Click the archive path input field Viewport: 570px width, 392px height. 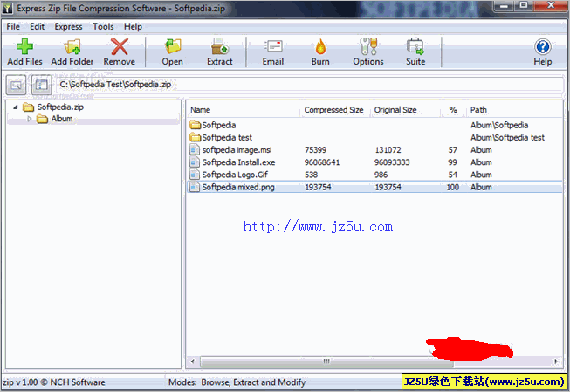[311, 85]
